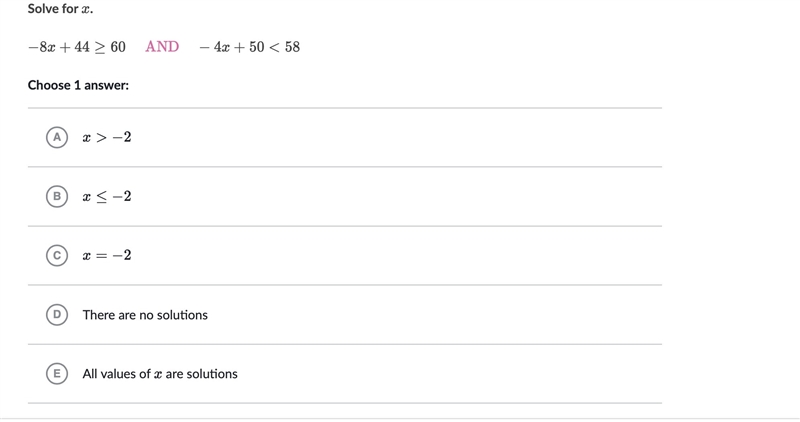Click answer text x ≤ −2
The image size is (800, 422).
pyautogui.click(x=107, y=196)
